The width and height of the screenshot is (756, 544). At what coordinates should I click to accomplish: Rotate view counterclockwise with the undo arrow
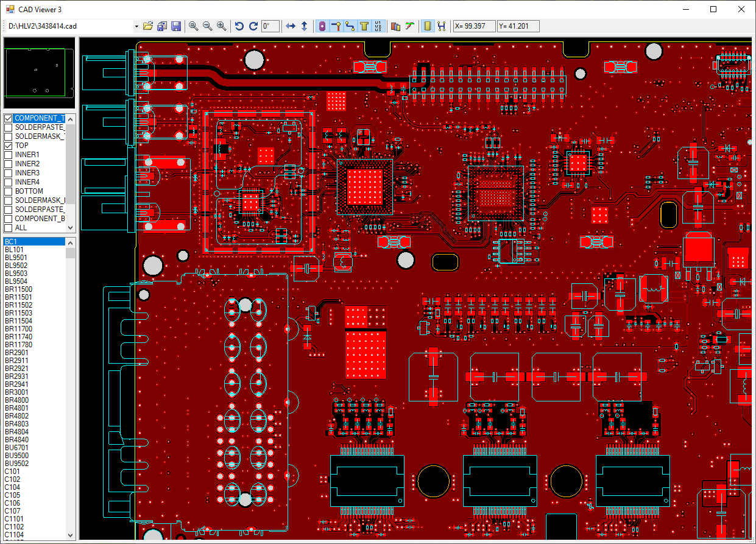(239, 26)
